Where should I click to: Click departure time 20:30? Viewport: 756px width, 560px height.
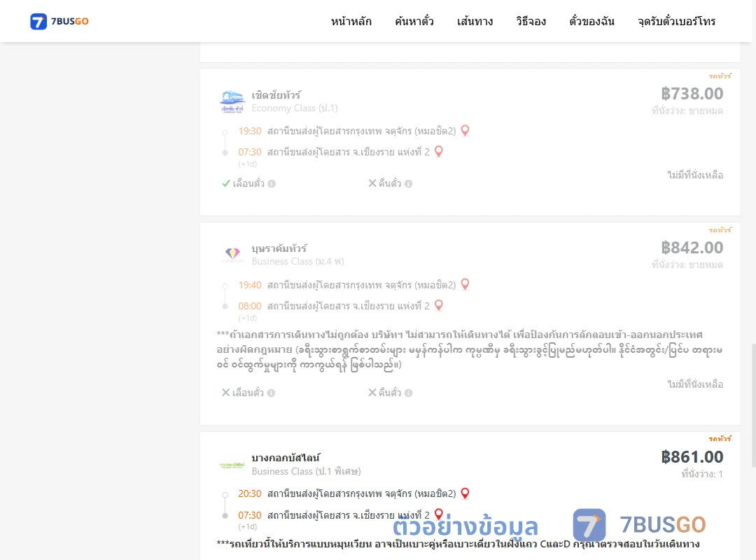250,494
